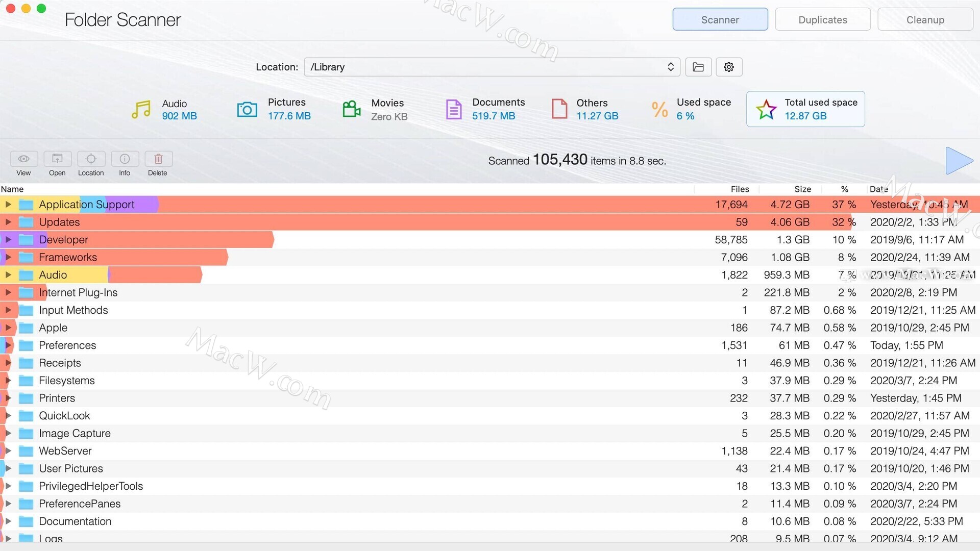Click the Used space percent icon
This screenshot has width=980, height=551.
pyautogui.click(x=659, y=109)
